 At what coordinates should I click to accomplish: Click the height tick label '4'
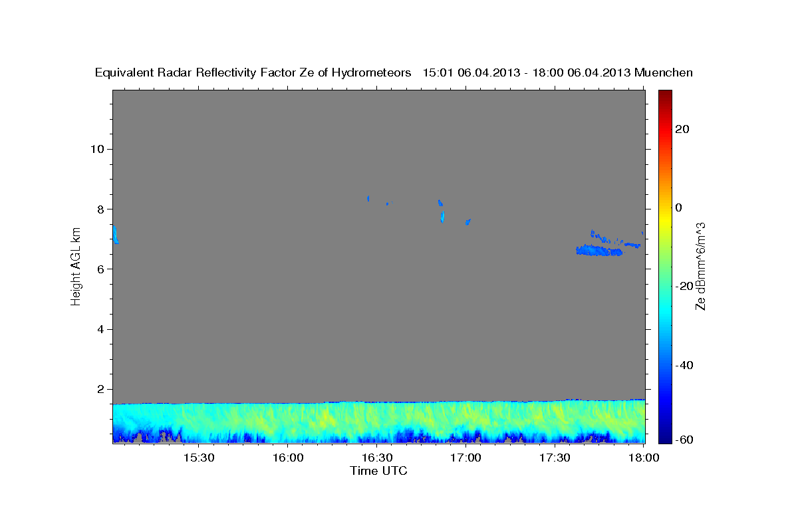[100, 329]
